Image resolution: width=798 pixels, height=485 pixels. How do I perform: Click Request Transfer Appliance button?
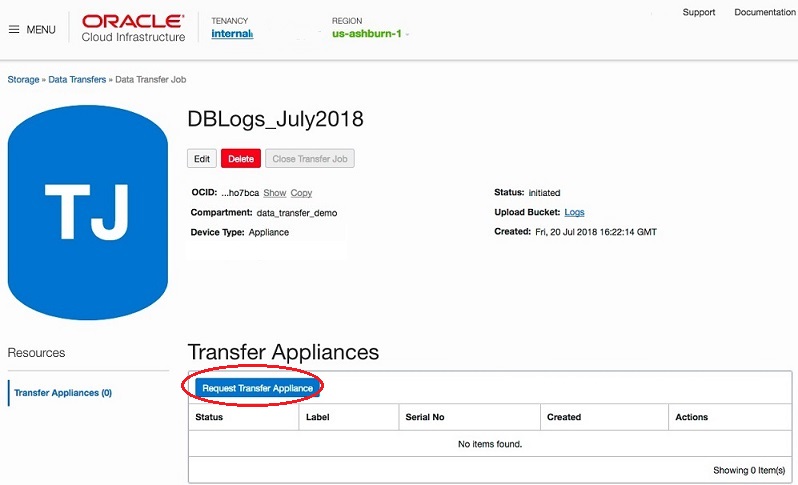258,388
